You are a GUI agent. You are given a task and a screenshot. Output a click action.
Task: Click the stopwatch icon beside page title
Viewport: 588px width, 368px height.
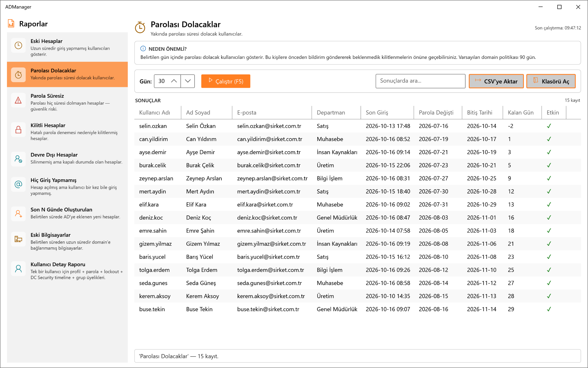click(x=140, y=28)
